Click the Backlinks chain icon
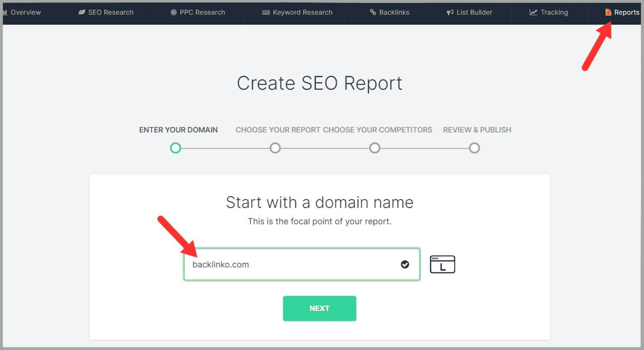Viewport: 644px width, 350px height. pos(373,12)
